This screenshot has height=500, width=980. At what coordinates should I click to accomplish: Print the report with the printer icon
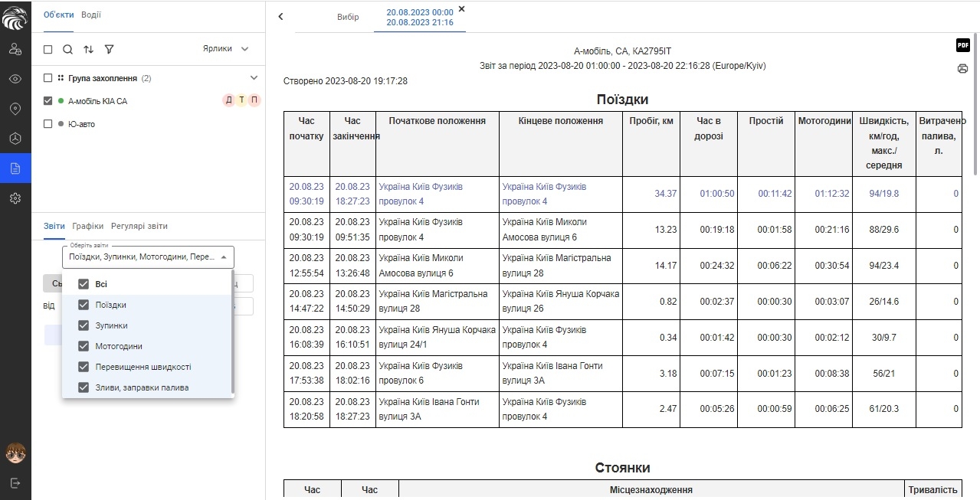pyautogui.click(x=962, y=68)
